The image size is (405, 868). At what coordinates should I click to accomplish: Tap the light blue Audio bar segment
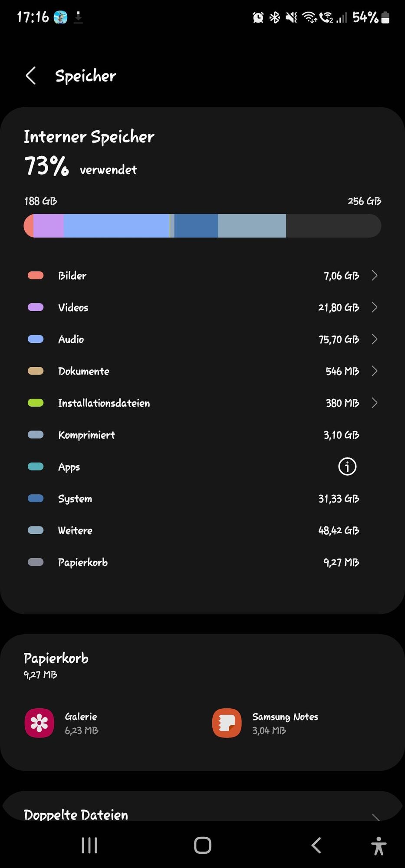[x=116, y=226]
